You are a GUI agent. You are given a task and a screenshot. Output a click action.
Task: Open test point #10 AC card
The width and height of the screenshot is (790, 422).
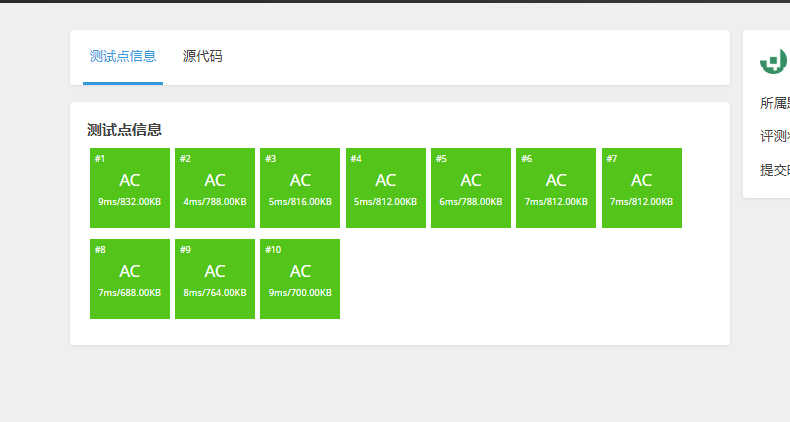[300, 279]
